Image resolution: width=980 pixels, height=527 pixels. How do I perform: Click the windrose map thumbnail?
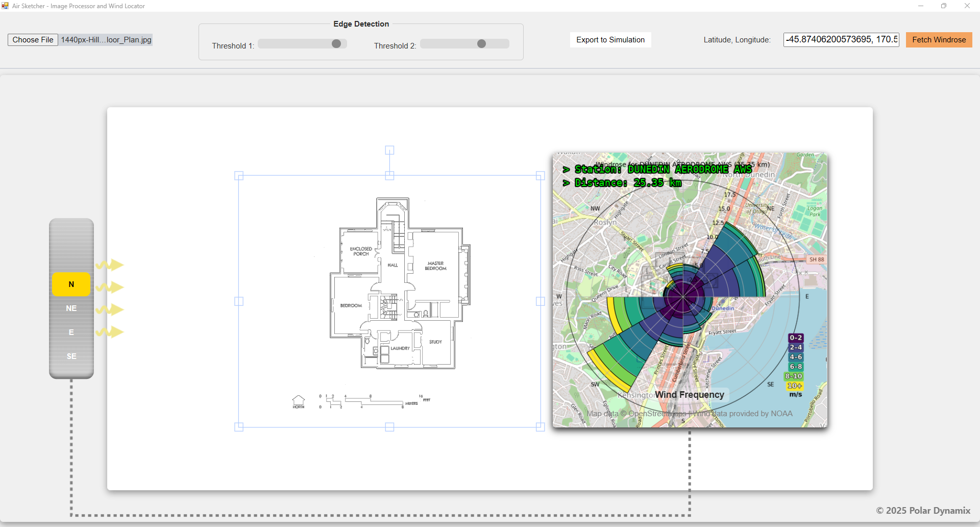tap(690, 290)
